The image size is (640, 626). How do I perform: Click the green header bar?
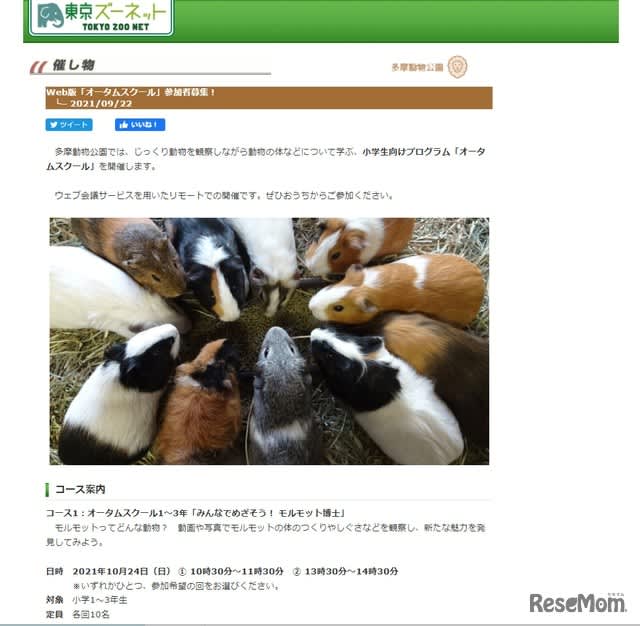(321, 20)
